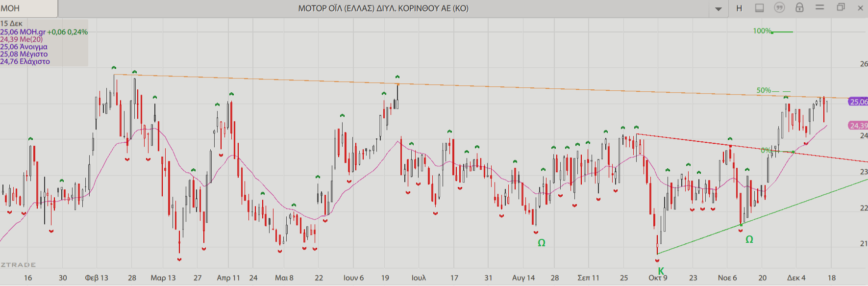Toggle the chart lock icon
Screen dimensions: 868x286
pyautogui.click(x=799, y=7)
